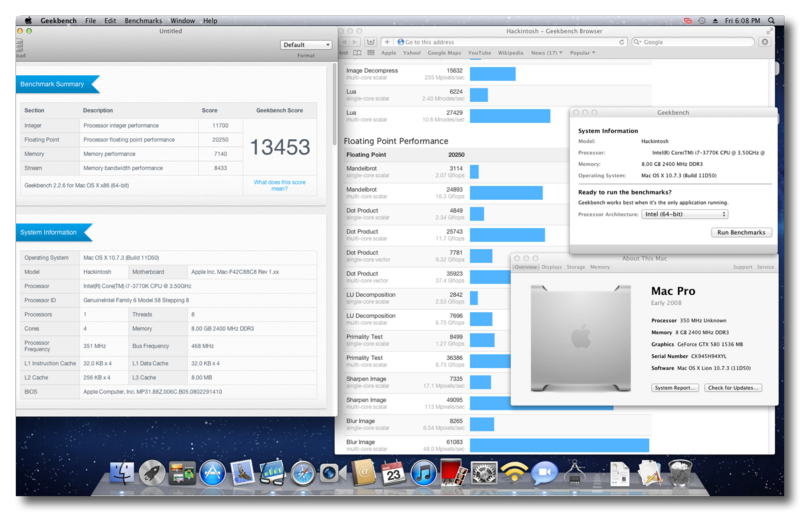The image size is (800, 512).
Task: Open System Information caliper-chip dock icon
Action: pos(574,472)
